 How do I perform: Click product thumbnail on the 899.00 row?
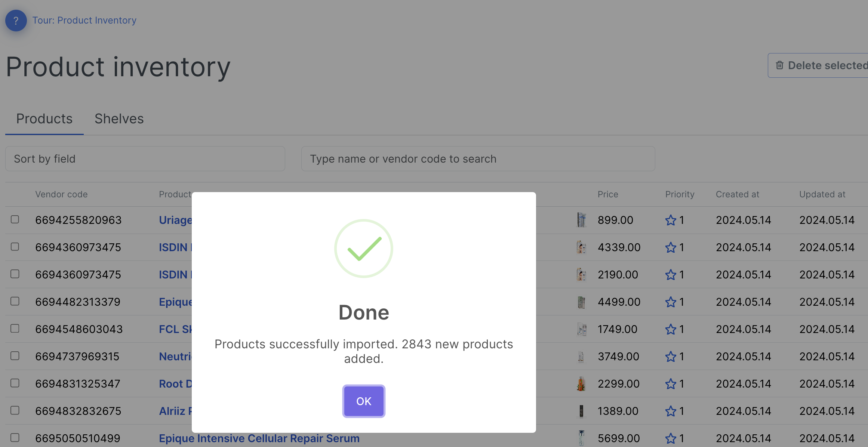point(581,220)
